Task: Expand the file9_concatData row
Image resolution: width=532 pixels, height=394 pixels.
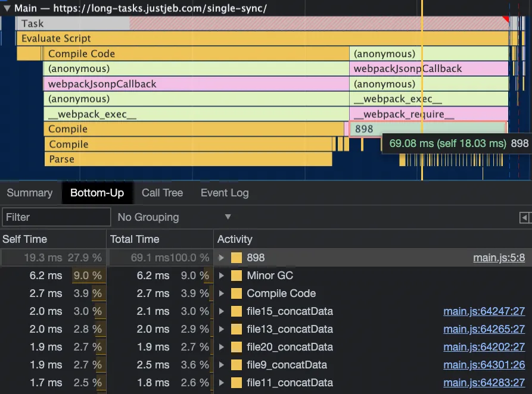Action: click(x=221, y=365)
